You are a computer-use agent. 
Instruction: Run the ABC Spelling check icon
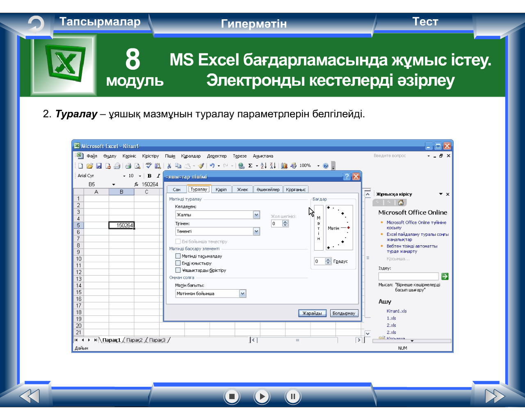point(148,166)
